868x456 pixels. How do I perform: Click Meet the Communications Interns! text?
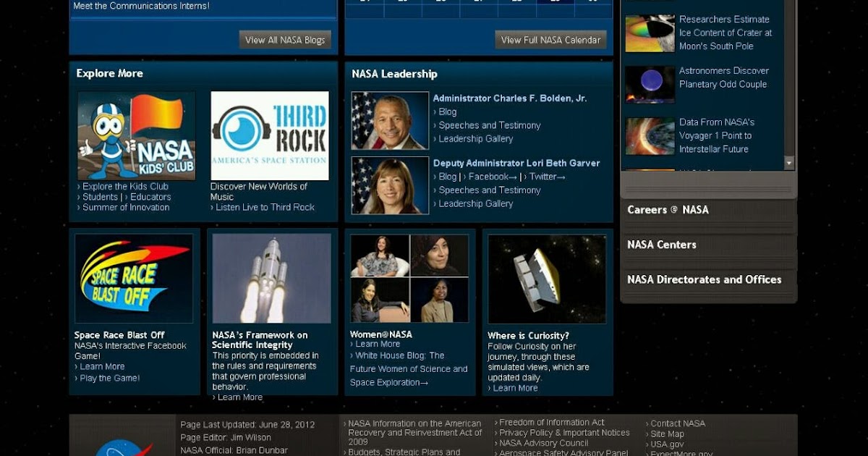click(142, 6)
